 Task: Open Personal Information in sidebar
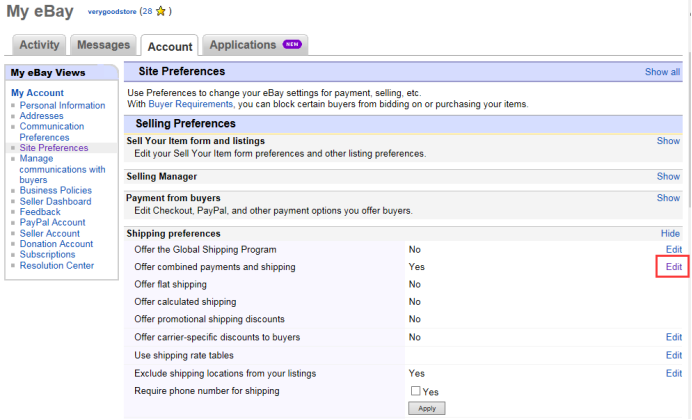[62, 105]
